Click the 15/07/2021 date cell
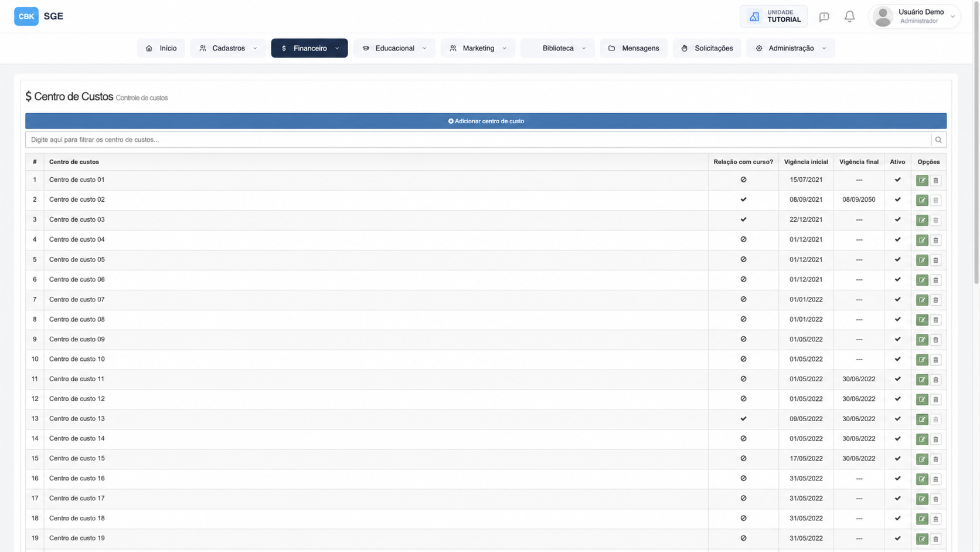 coord(806,180)
